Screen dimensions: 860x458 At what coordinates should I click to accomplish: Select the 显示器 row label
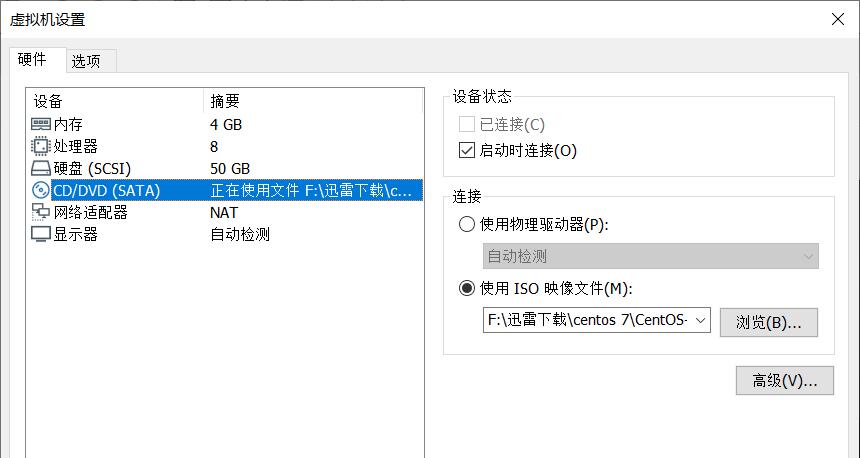tap(76, 234)
